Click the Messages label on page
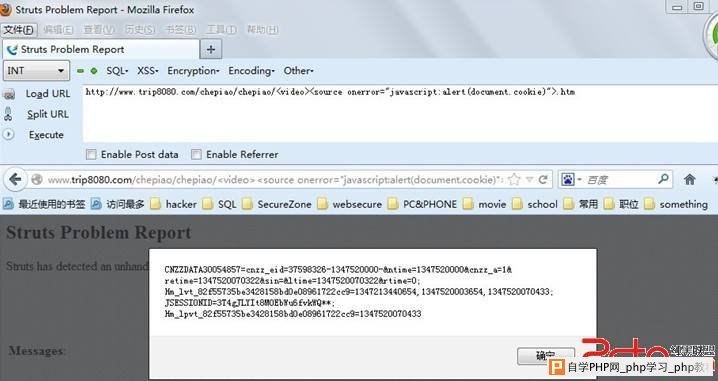This screenshot has height=381, width=718. pyautogui.click(x=37, y=351)
